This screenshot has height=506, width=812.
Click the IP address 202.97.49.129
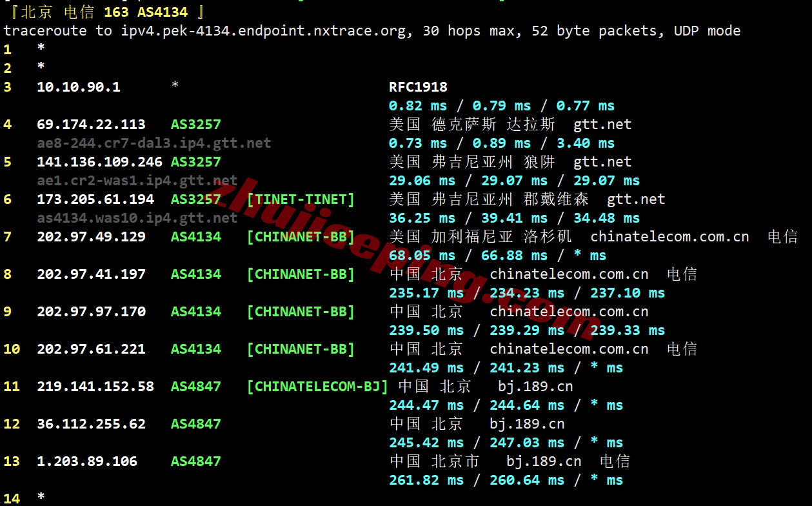pos(91,237)
